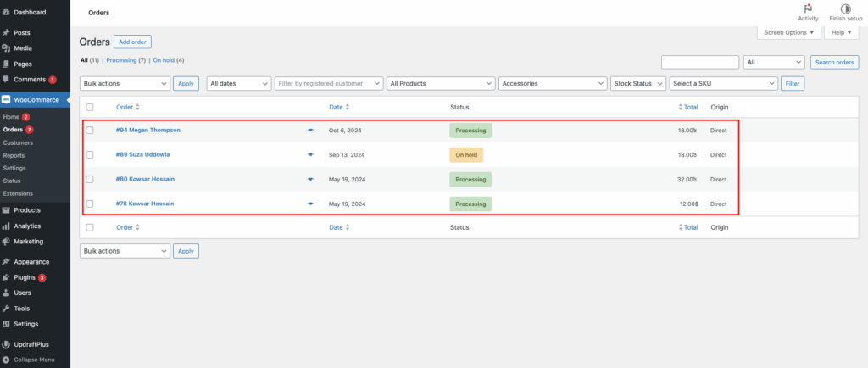Select all orders checkbox in table footer

(90, 227)
